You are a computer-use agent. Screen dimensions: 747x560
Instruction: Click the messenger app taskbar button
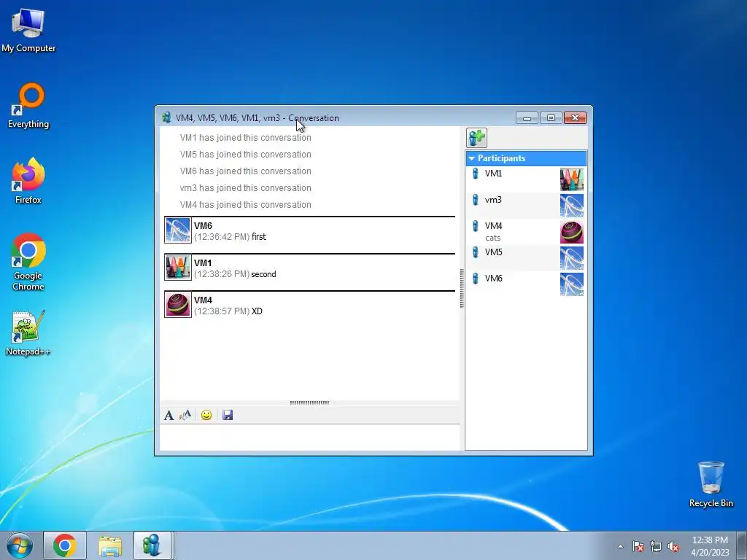(x=152, y=545)
